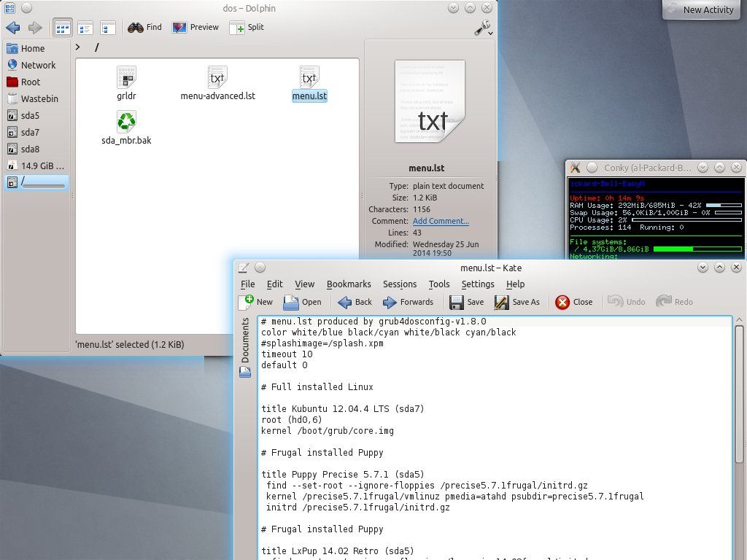The height and width of the screenshot is (560, 747).
Task: Select the menu.lst file icon
Action: coord(309,77)
